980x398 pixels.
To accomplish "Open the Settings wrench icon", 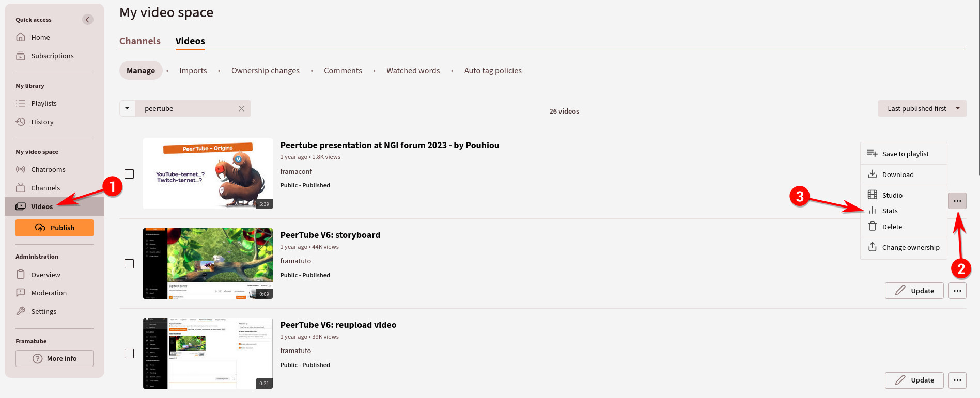I will tap(21, 311).
